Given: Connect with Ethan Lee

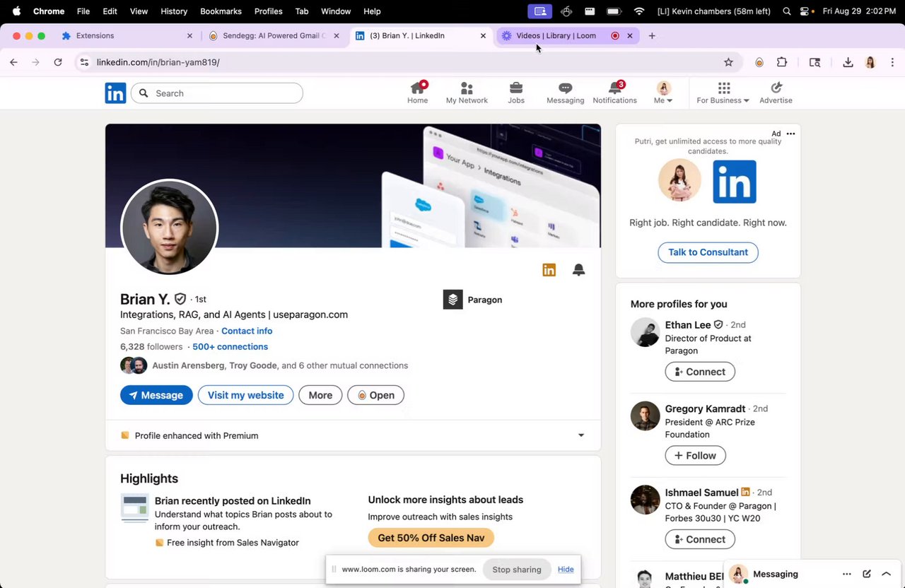Looking at the screenshot, I should point(700,372).
